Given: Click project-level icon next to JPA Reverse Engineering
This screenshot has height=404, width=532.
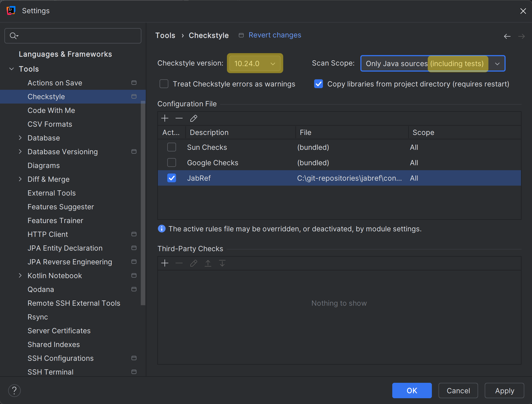Looking at the screenshot, I should coord(134,262).
